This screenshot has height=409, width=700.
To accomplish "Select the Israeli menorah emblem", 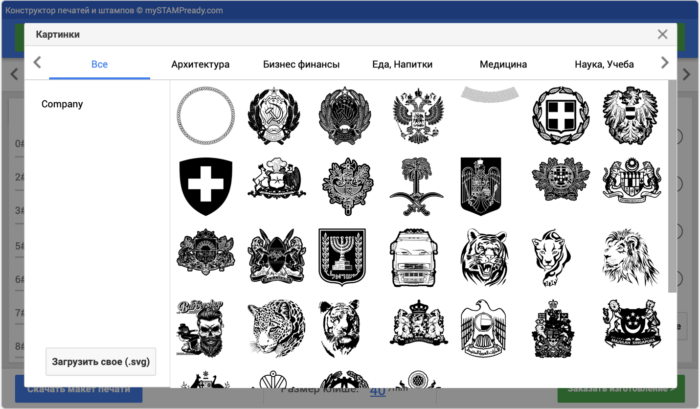I will coord(342,257).
